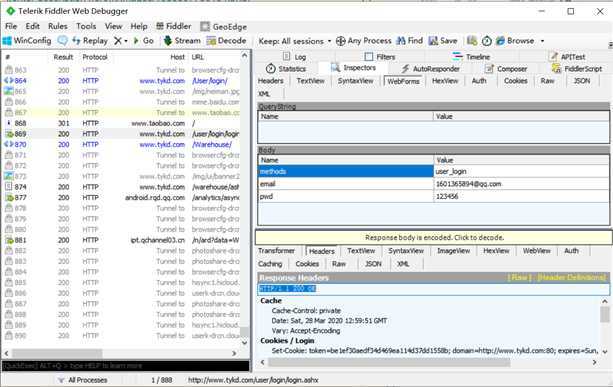Click the pwd value 123456 cell
The image size is (613, 387).
click(x=522, y=197)
